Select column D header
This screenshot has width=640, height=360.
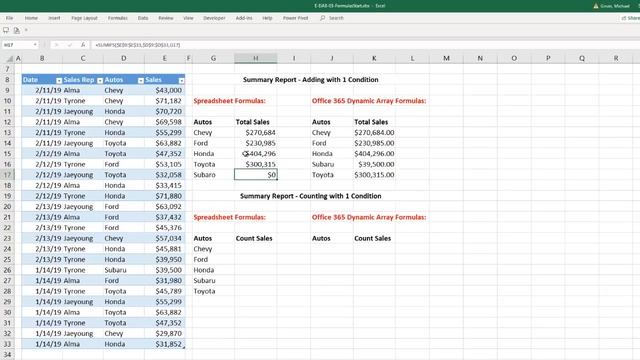tap(124, 58)
